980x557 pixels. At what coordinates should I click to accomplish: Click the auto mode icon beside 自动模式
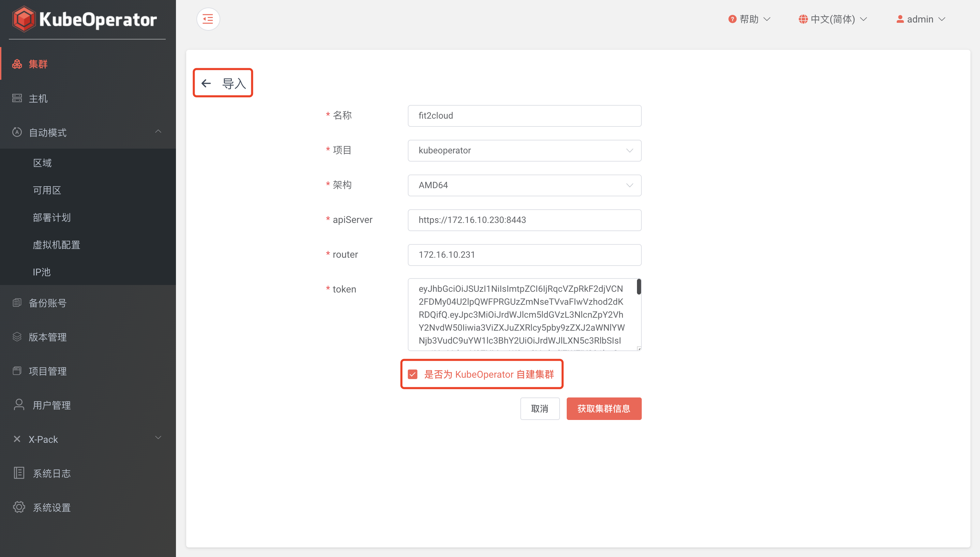(x=17, y=132)
